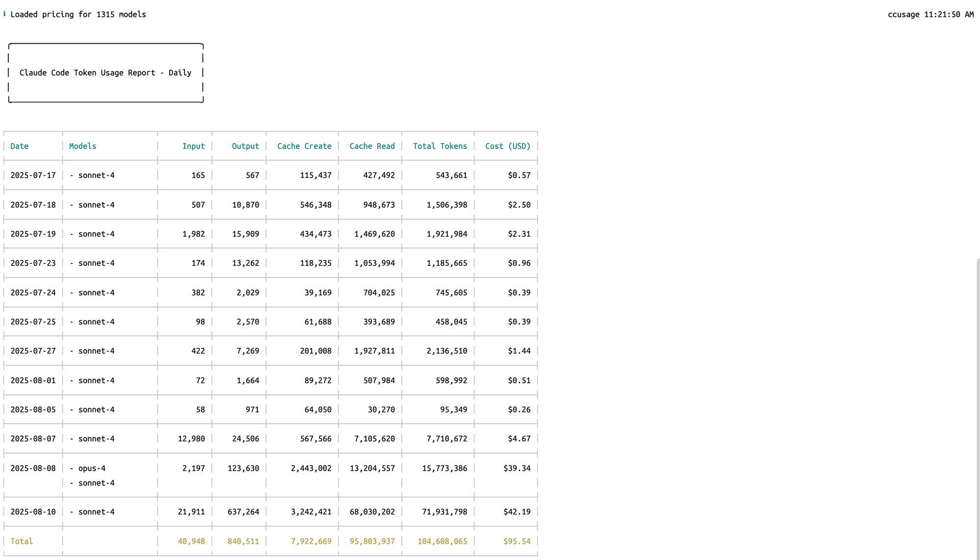Click the cache read value '68,030,202'
The width and height of the screenshot is (980, 560).
pos(372,511)
